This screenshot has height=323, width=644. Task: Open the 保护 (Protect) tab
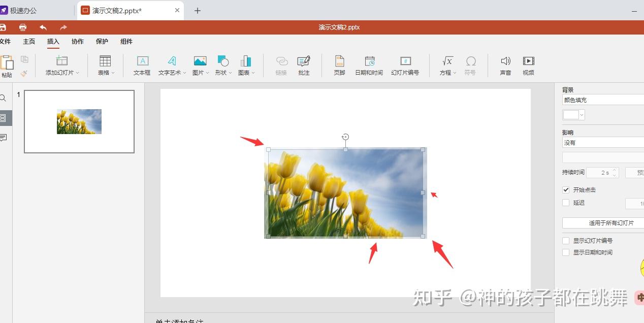point(102,42)
